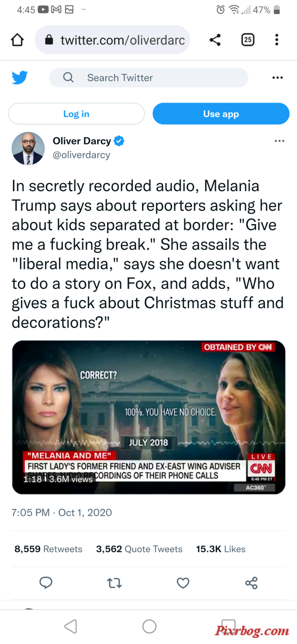Click the Twitter bird logo
This screenshot has width=297, height=644.
20,77
